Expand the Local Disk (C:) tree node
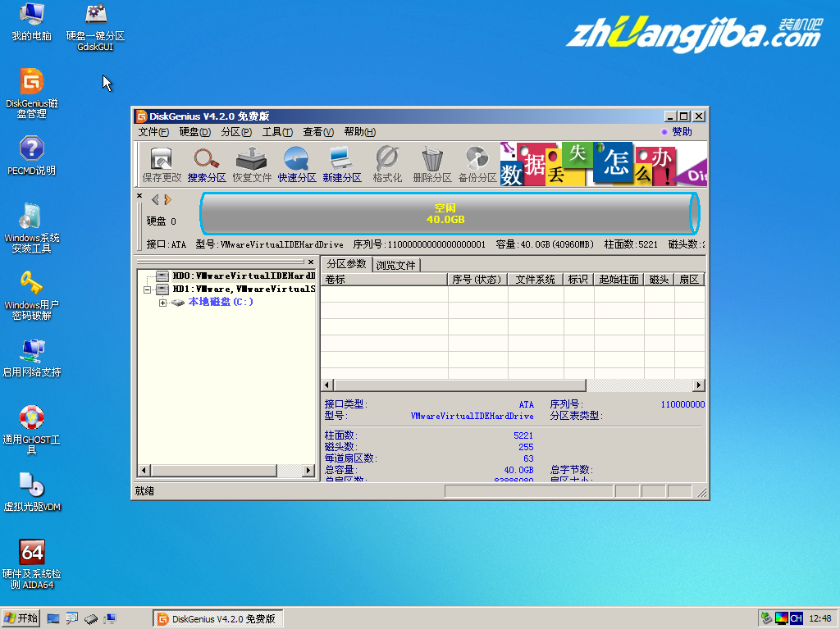Screen dimensions: 840x629 pos(162,303)
